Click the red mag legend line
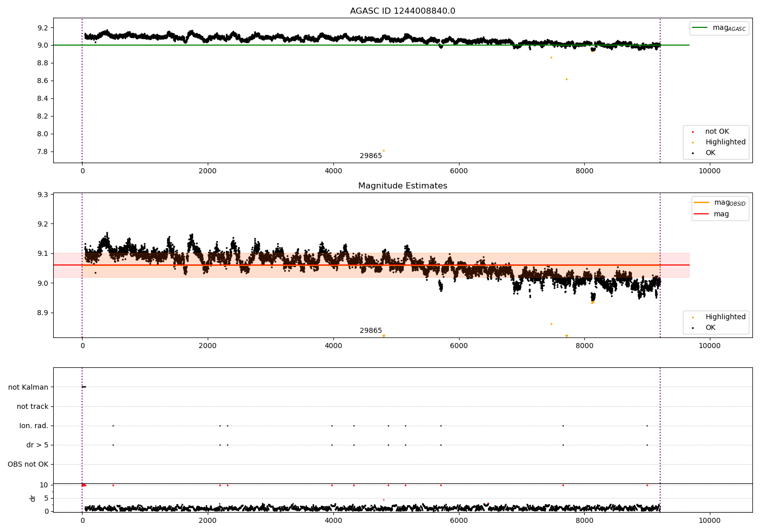 tap(702, 214)
